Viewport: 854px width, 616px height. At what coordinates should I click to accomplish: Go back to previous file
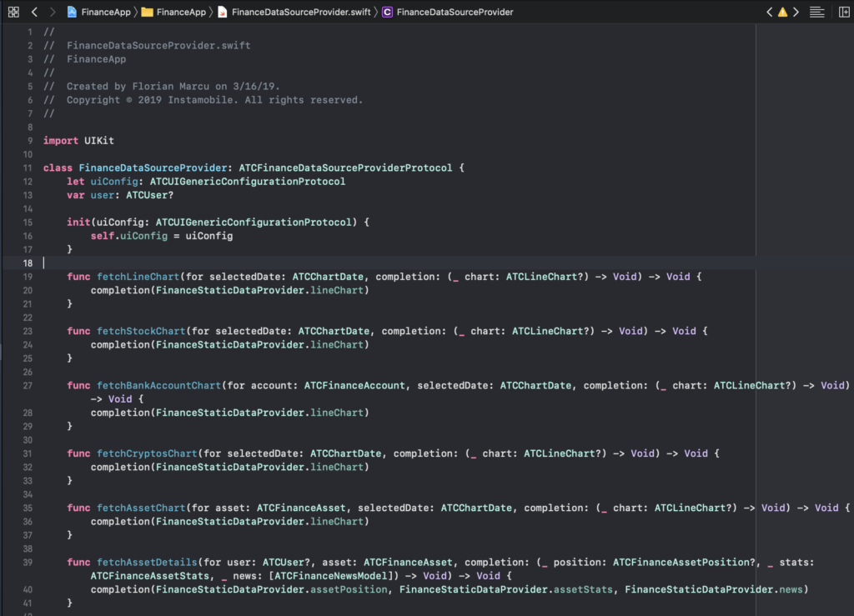point(34,13)
